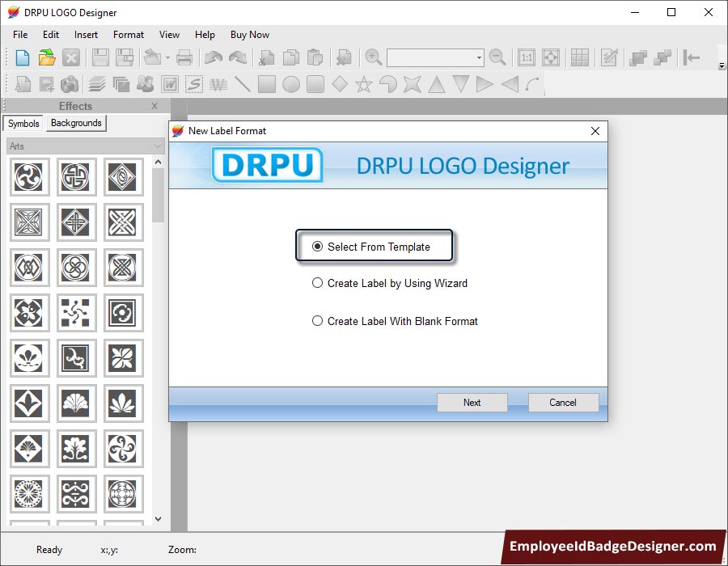Screen dimensions: 728x566
Task: Select the rounded rectangle shape tool
Action: (x=315, y=84)
